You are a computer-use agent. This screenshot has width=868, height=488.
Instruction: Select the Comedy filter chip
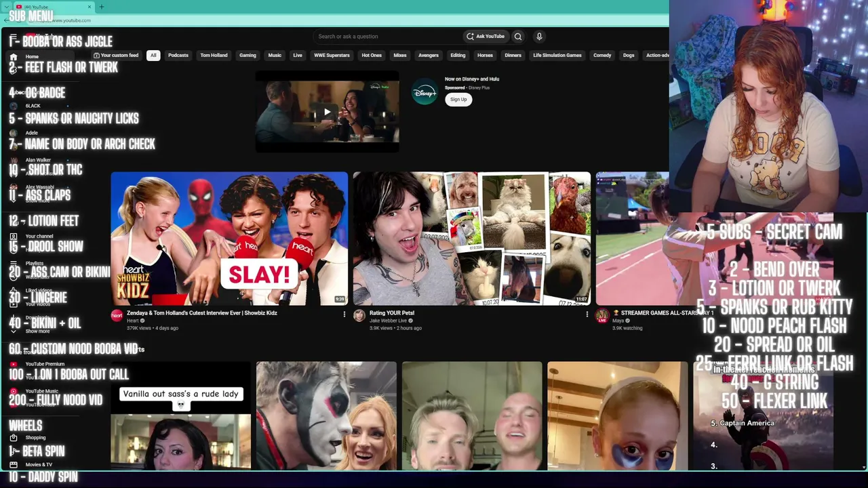coord(602,56)
